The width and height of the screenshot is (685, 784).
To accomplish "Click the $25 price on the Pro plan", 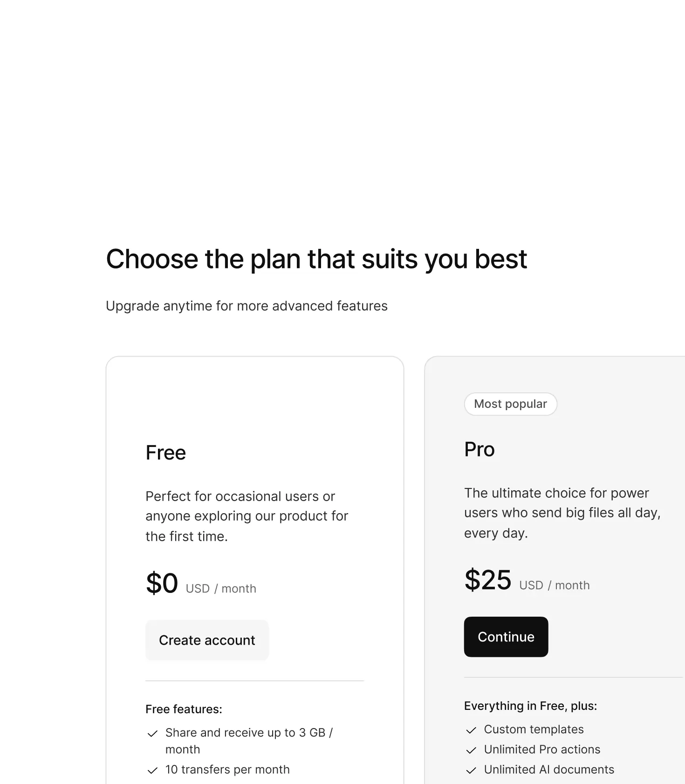I will point(488,580).
